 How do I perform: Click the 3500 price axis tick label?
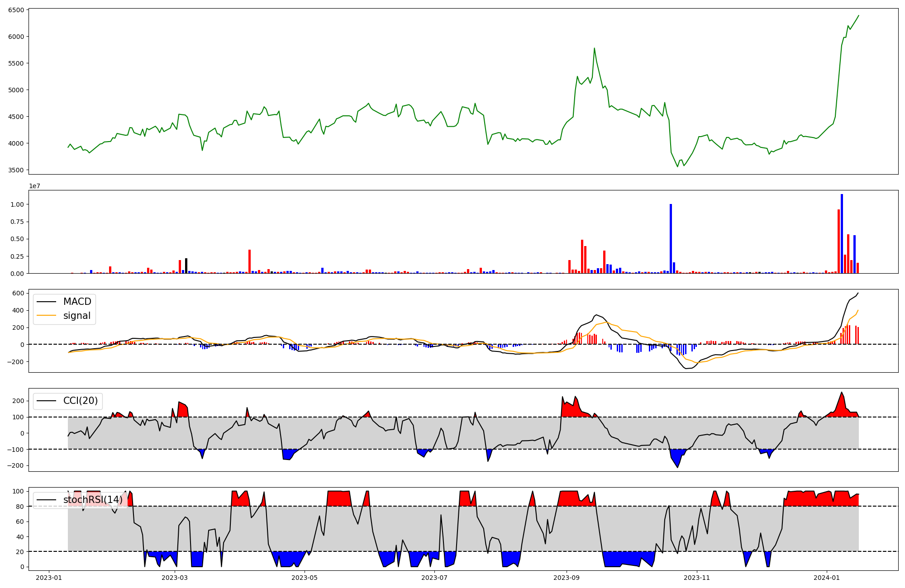tap(16, 171)
